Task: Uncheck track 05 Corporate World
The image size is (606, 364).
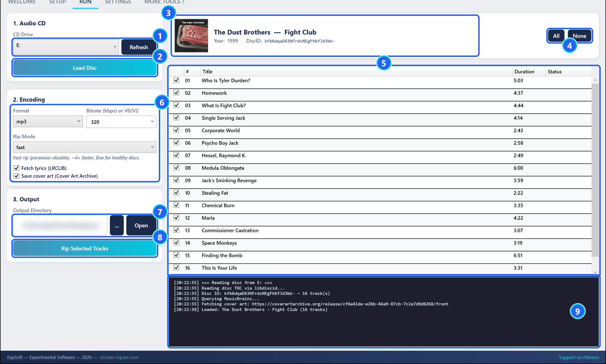Action: [176, 130]
